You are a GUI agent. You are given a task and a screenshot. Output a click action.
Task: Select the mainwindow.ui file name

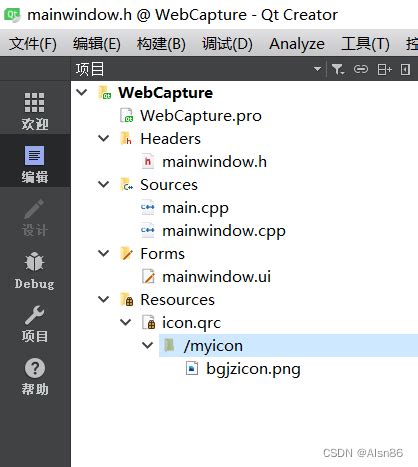(x=216, y=277)
